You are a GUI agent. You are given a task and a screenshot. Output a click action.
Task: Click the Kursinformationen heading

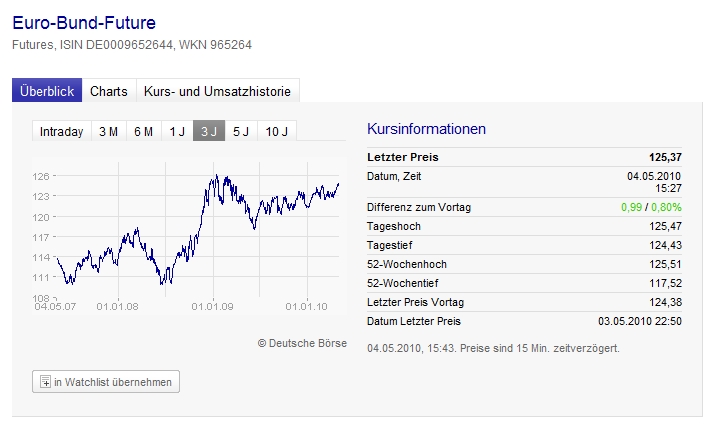(x=427, y=129)
